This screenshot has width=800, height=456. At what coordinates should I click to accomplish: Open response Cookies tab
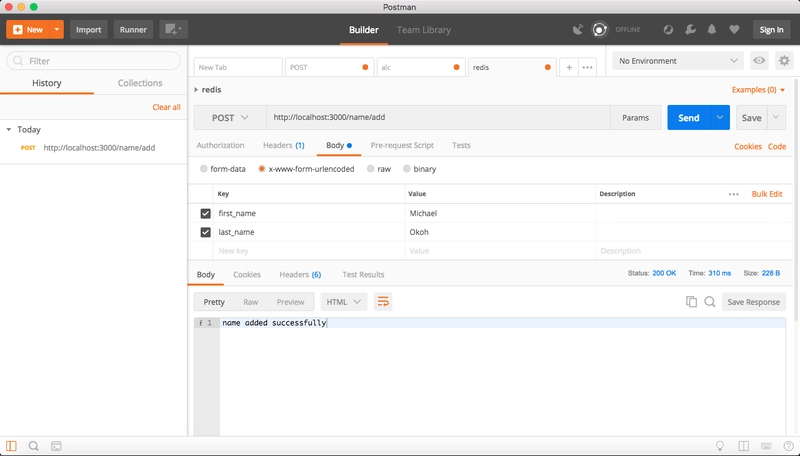[x=247, y=274]
